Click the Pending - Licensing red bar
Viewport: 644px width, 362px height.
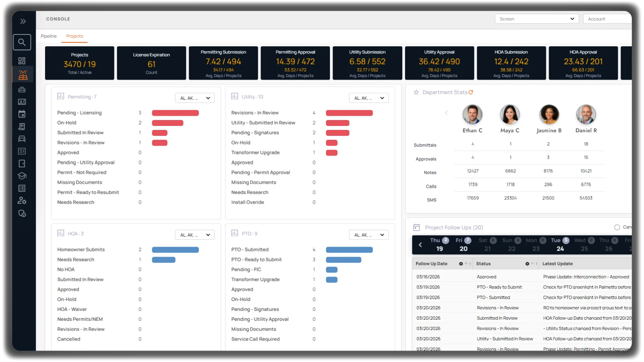point(175,113)
